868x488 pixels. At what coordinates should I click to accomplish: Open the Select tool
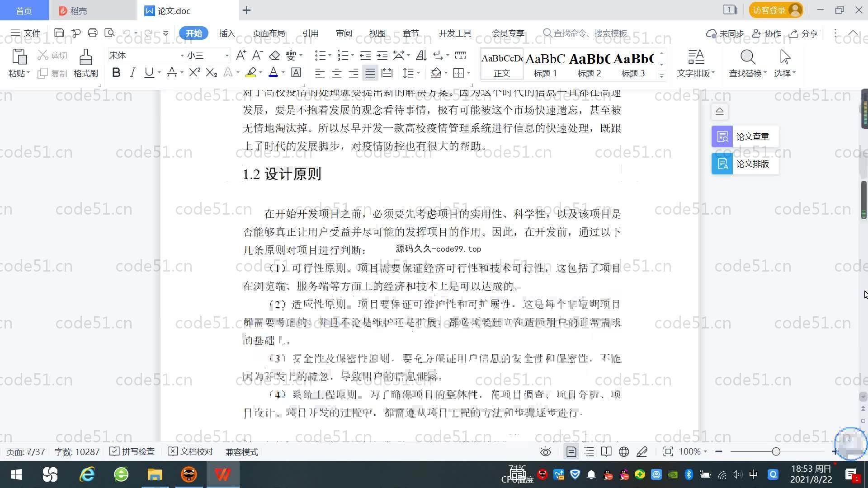click(785, 63)
